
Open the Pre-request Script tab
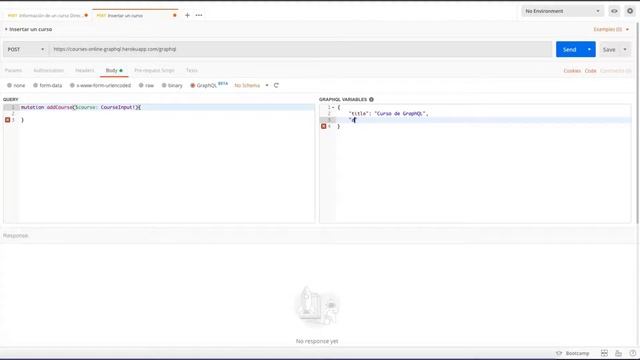pos(154,70)
